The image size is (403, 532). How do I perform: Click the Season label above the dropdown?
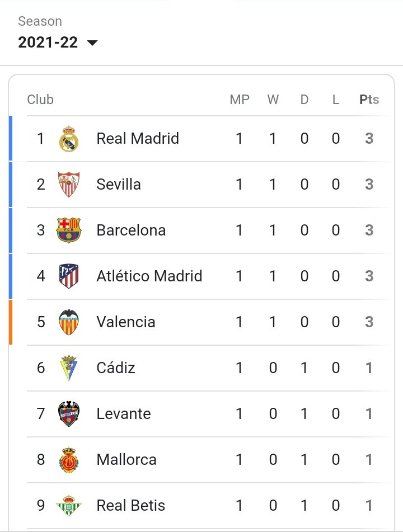coord(40,21)
